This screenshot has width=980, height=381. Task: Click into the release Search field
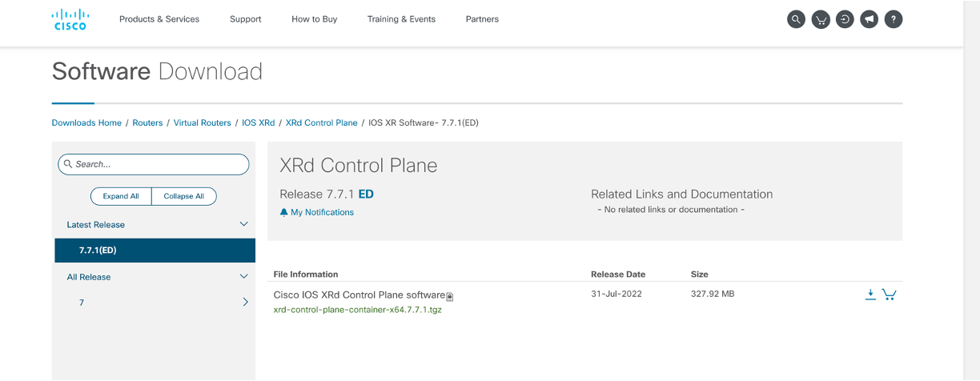pos(154,164)
